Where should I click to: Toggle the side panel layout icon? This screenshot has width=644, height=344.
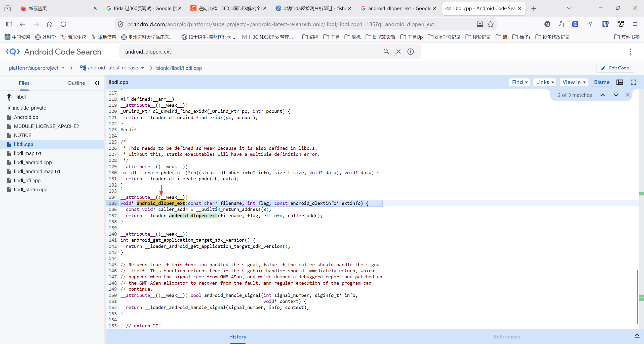[x=620, y=82]
